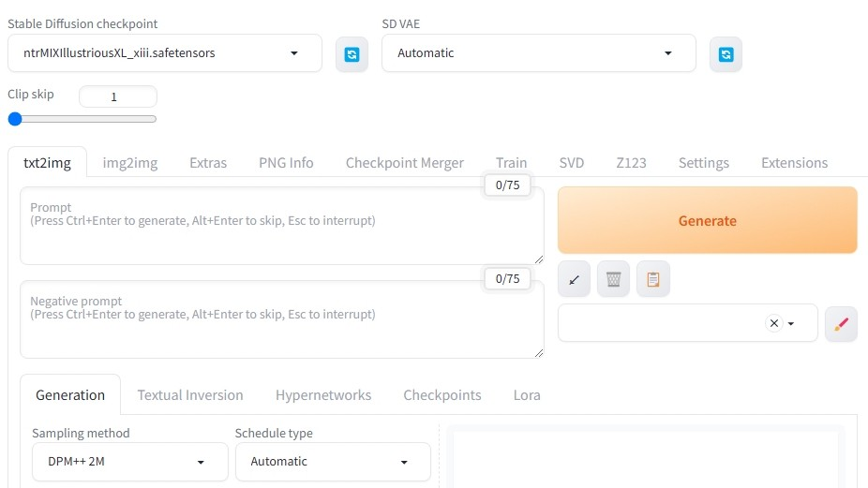The height and width of the screenshot is (488, 868).
Task: Click the negative prompt 0/75 token counter
Action: click(508, 278)
